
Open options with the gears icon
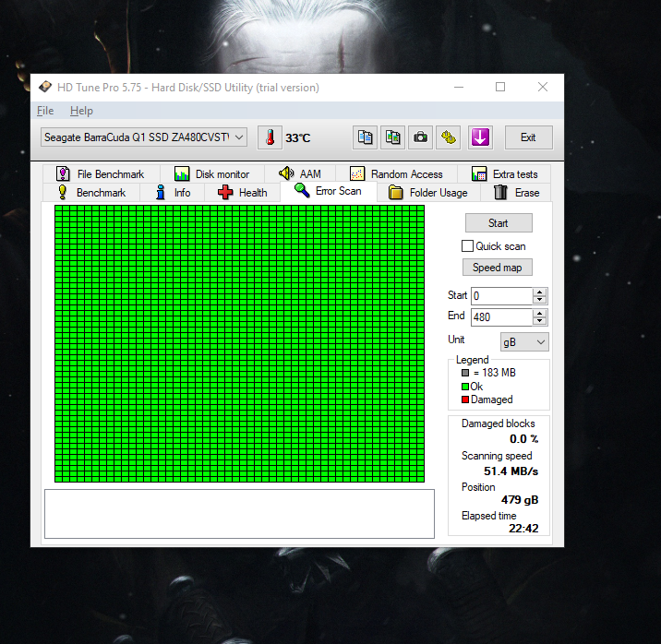448,137
